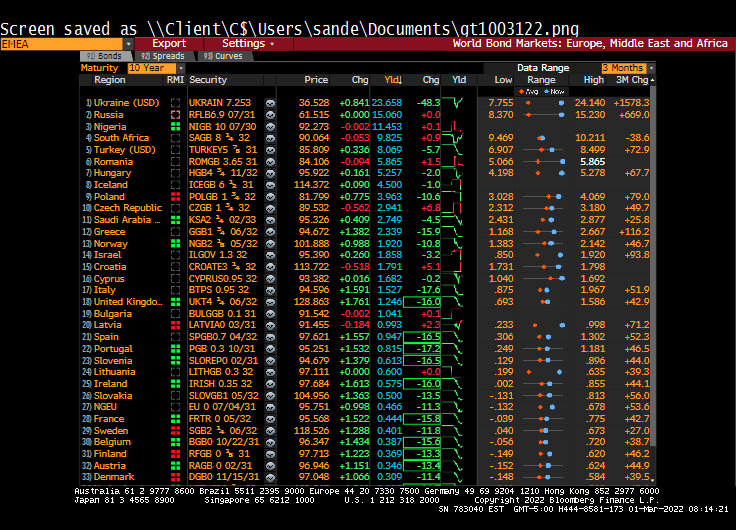Viewport: 736px width, 530px height.
Task: Open the yield sparkline chart for Hungary
Action: tap(459, 173)
